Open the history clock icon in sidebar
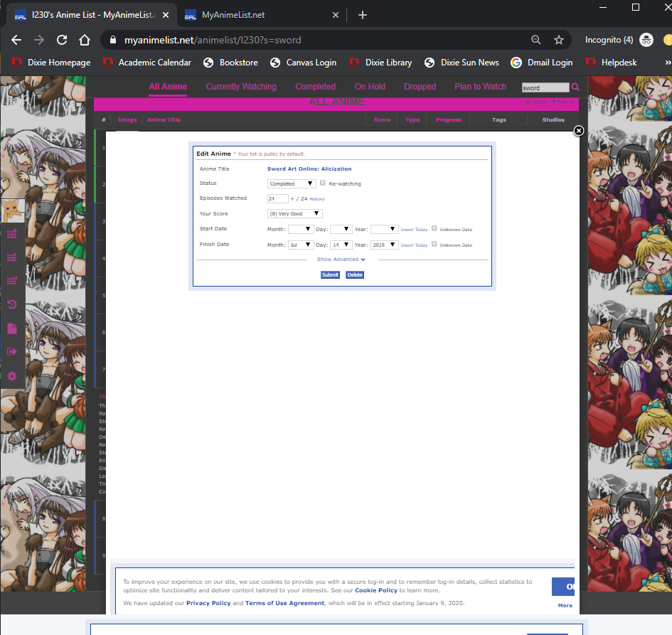This screenshot has width=672, height=635. click(x=12, y=305)
